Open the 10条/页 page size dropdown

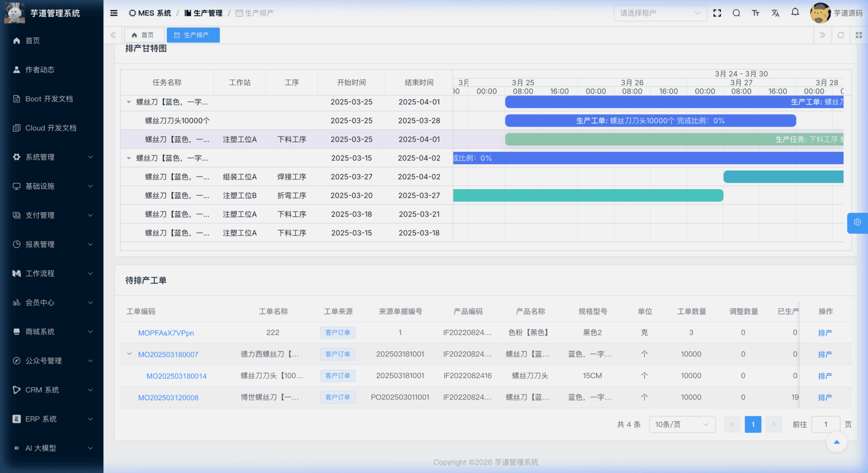coord(681,424)
